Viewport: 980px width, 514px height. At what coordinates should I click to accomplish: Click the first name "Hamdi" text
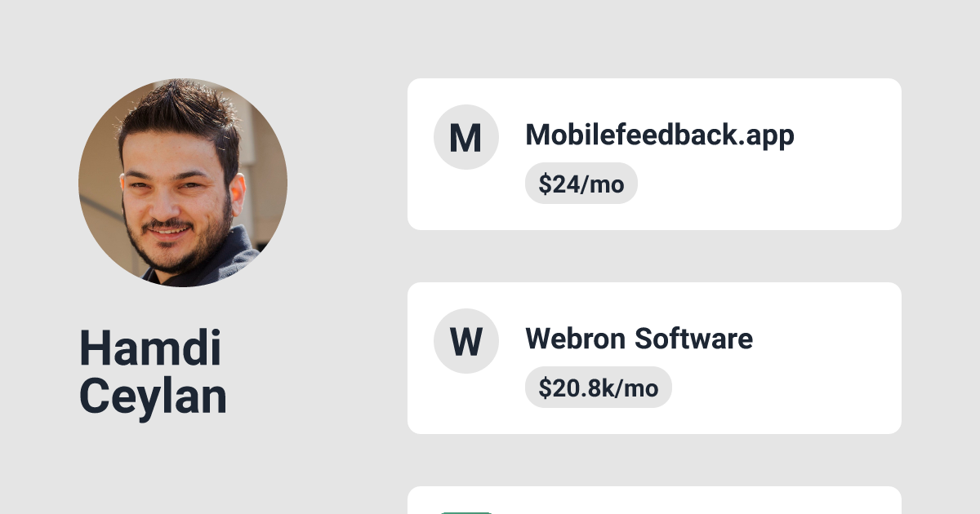pyautogui.click(x=150, y=348)
